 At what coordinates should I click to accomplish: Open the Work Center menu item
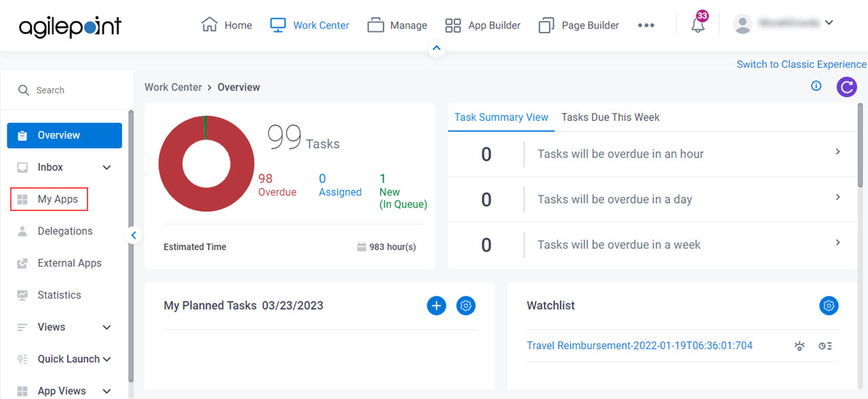click(309, 25)
